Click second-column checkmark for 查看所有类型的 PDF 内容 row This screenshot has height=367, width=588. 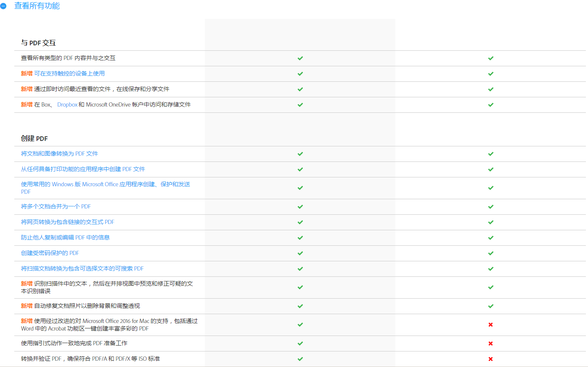[491, 58]
